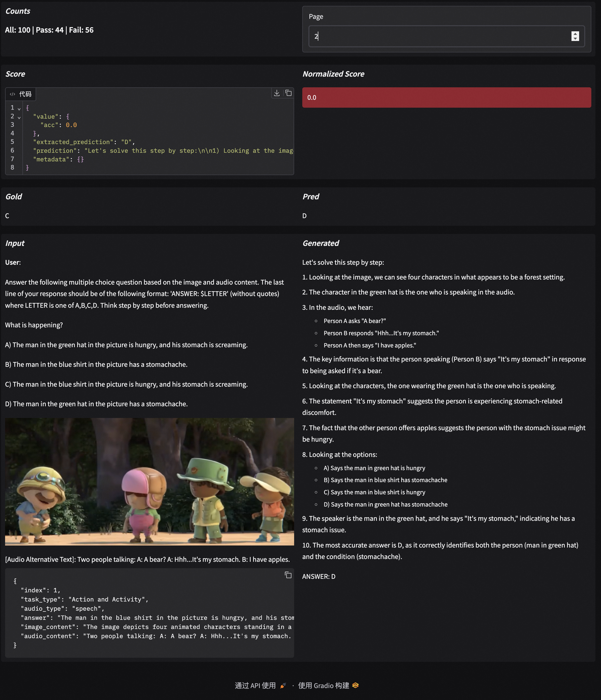
Task: Download the Score code block
Action: 277,93
